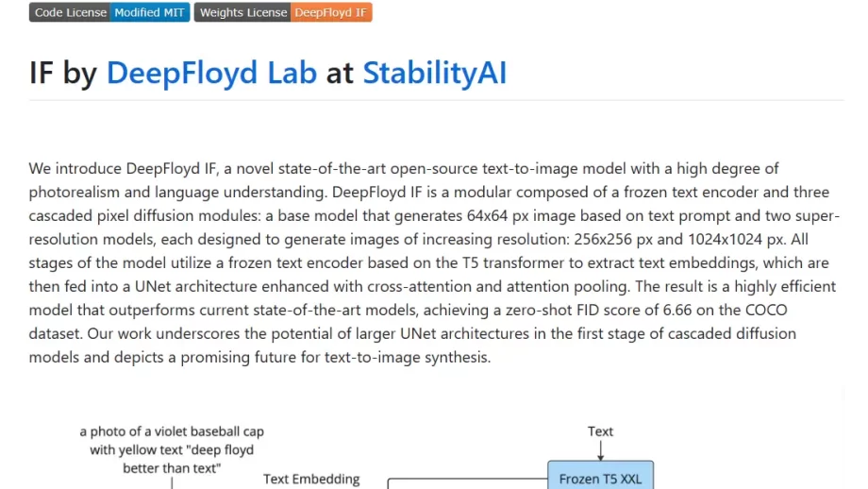Click the word COCO in the paragraph
This screenshot has width=868, height=489.
(766, 311)
